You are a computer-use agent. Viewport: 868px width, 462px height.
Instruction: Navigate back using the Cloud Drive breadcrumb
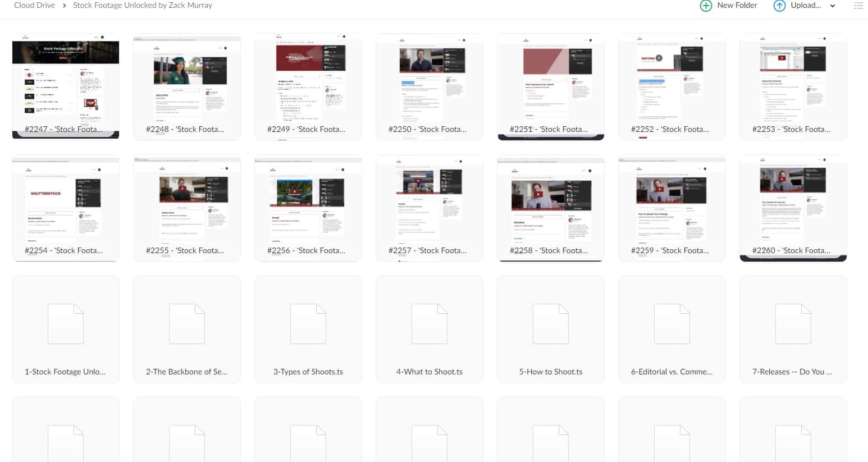tap(34, 4)
